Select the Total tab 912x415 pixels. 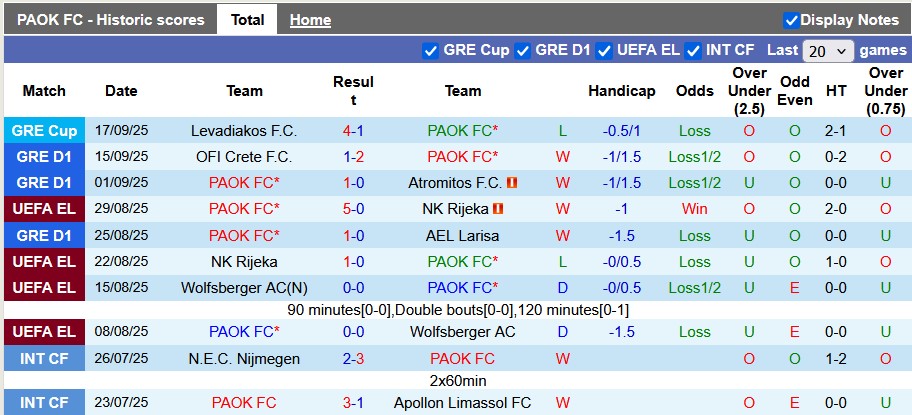(247, 20)
